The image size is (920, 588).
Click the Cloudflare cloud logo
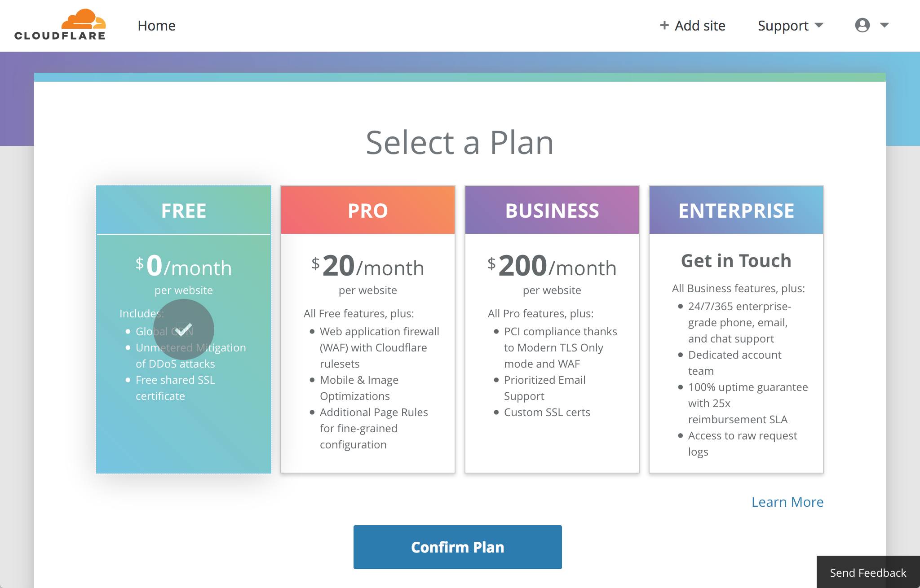(83, 19)
